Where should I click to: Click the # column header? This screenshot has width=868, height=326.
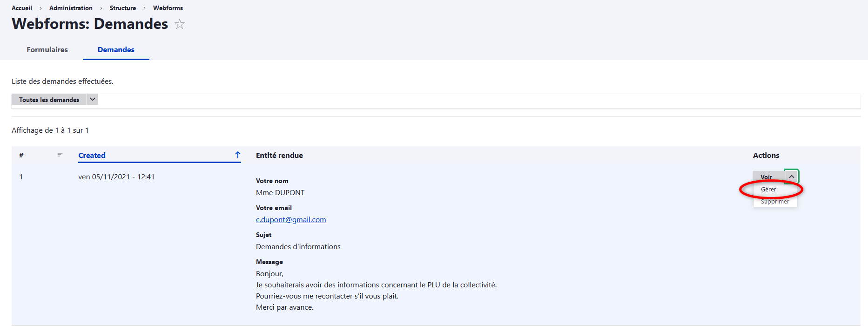coord(21,156)
